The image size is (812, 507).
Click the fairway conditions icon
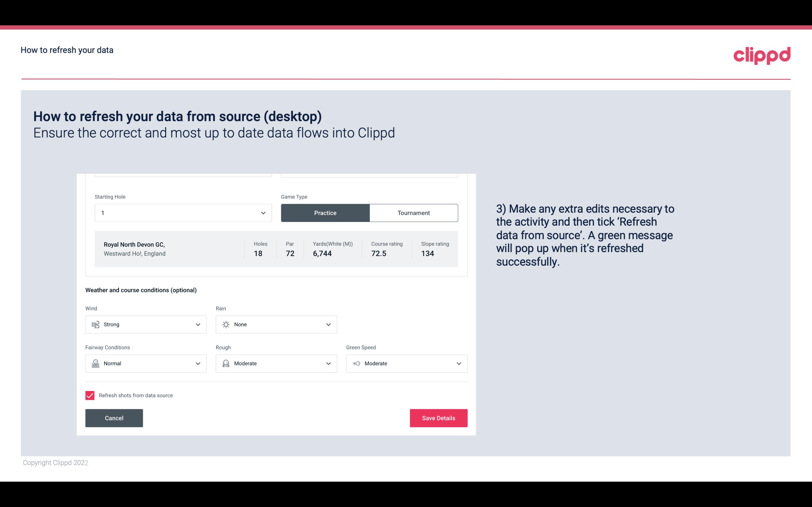pyautogui.click(x=95, y=363)
